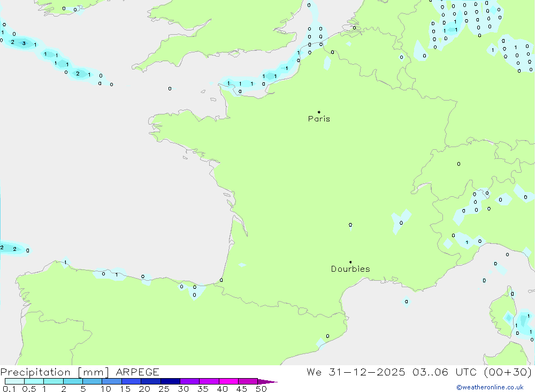The height and width of the screenshot is (392, 535).
Task: Click the purple legend swatch between 30 and 35
Action: [189, 381]
